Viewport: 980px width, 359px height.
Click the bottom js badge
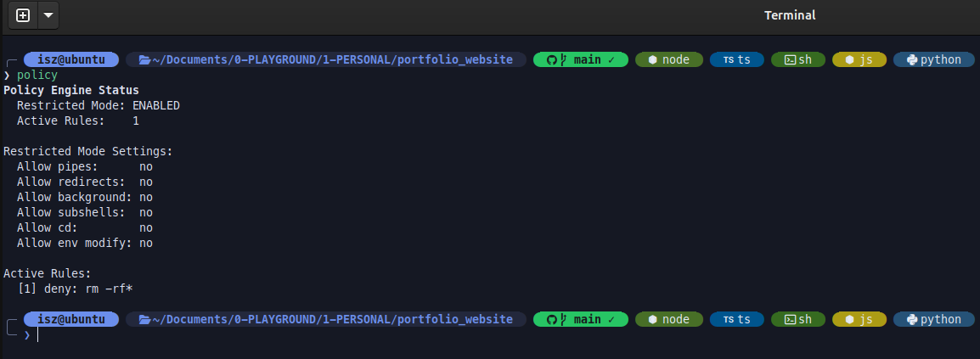(859, 319)
